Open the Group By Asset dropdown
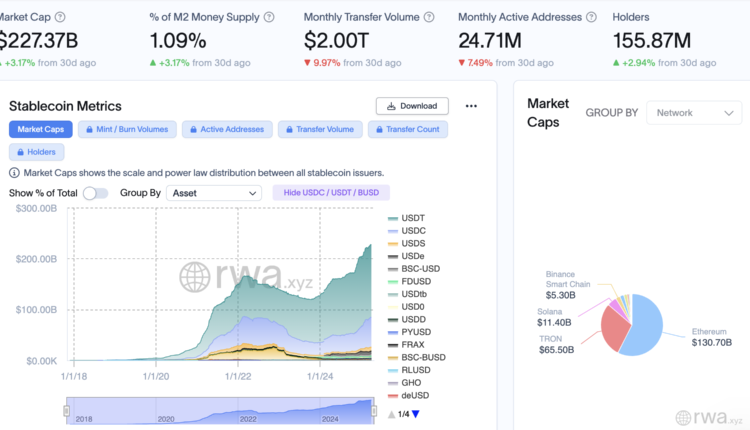The height and width of the screenshot is (430, 750). 215,193
